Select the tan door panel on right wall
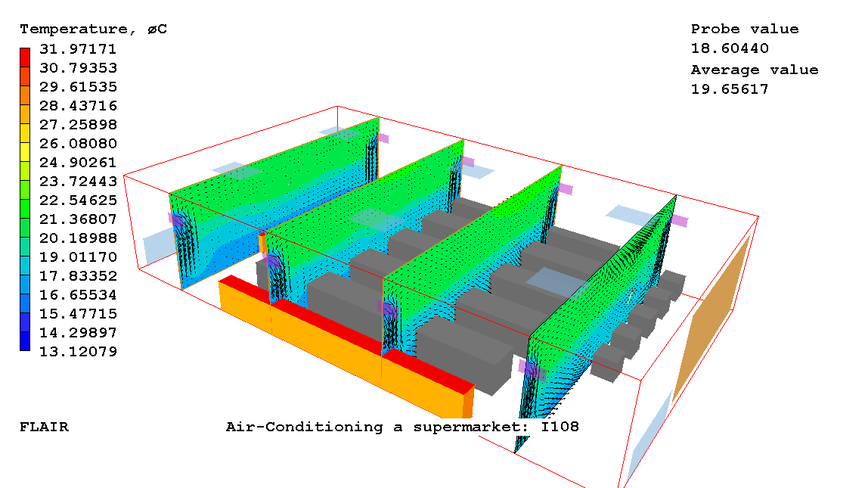This screenshot has height=488, width=868. 711,318
